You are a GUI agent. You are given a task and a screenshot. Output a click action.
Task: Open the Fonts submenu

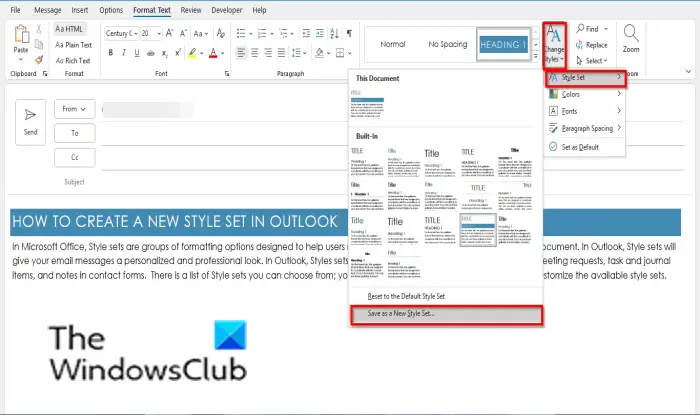[x=585, y=111]
